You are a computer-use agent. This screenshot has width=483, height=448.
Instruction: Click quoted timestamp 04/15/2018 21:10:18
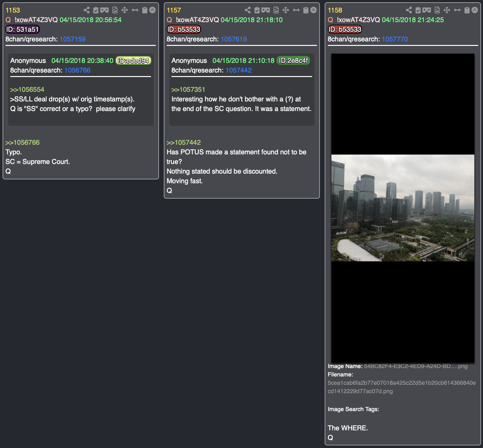243,61
